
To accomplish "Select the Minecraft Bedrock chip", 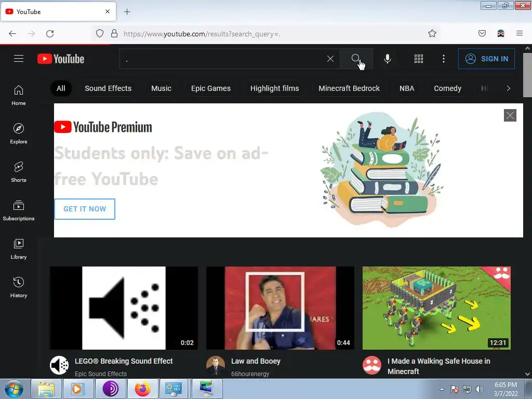I will click(x=349, y=88).
